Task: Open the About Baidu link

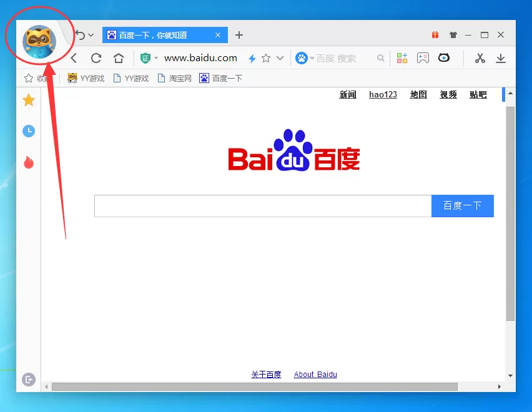Action: pos(315,375)
